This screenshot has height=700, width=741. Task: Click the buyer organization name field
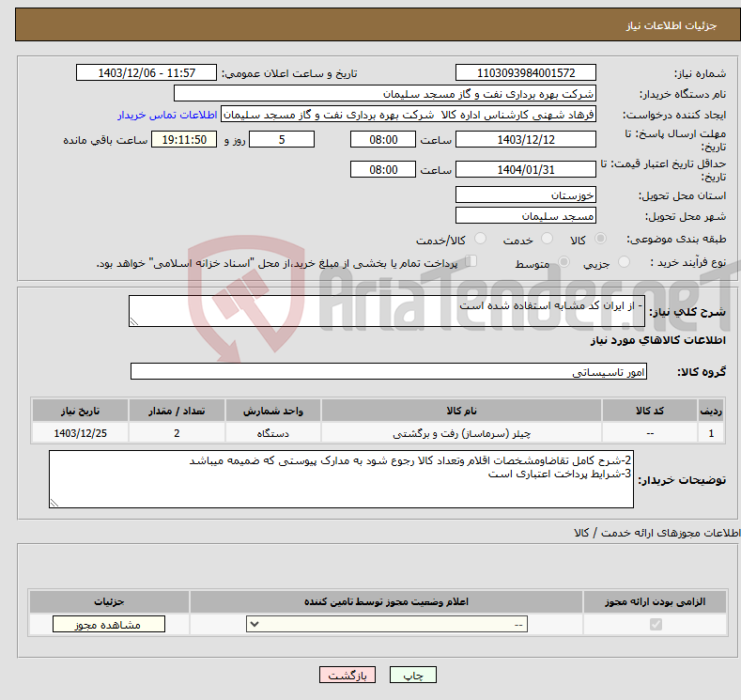click(x=385, y=94)
